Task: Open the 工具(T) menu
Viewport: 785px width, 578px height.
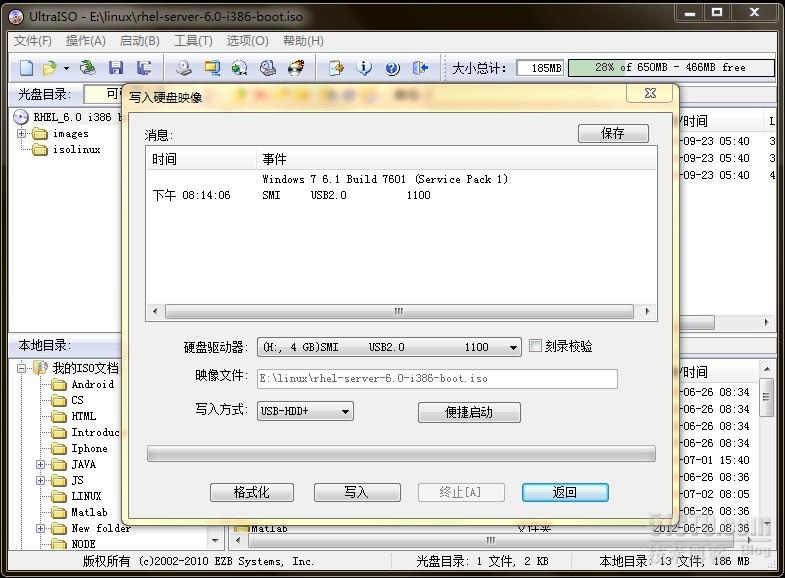Action: coord(193,41)
